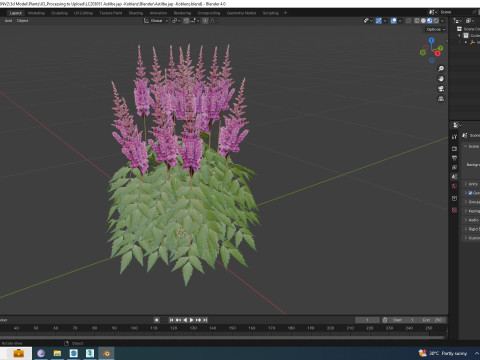Select solid viewport shading
Screen dimensions: 480x360
pyautogui.click(x=423, y=21)
